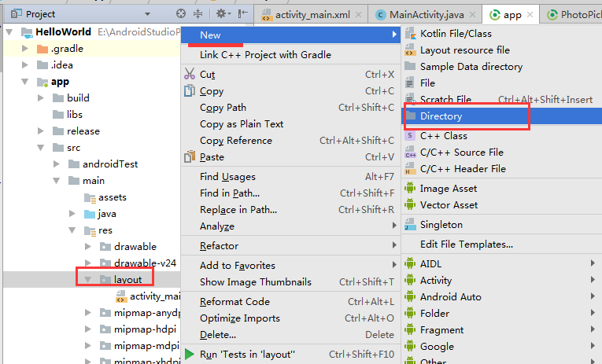Open the Project panel gear settings

pyautogui.click(x=223, y=14)
